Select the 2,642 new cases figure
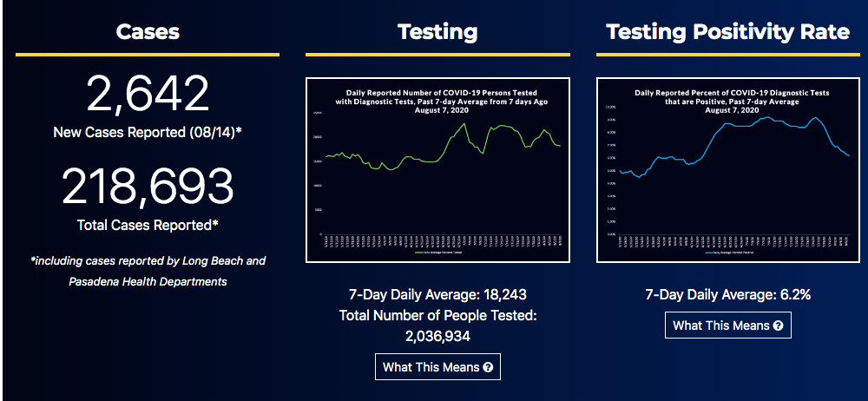Screen dimensions: 868x401 (148, 94)
